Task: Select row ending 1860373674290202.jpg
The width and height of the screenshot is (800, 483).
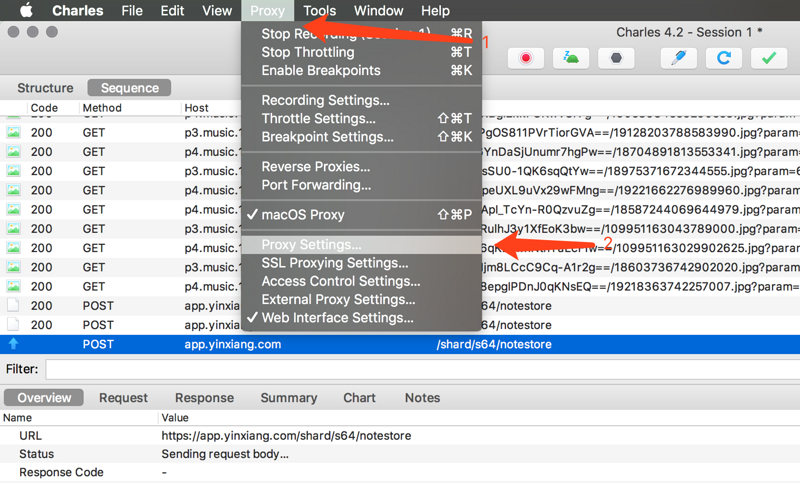Action: pos(400,267)
